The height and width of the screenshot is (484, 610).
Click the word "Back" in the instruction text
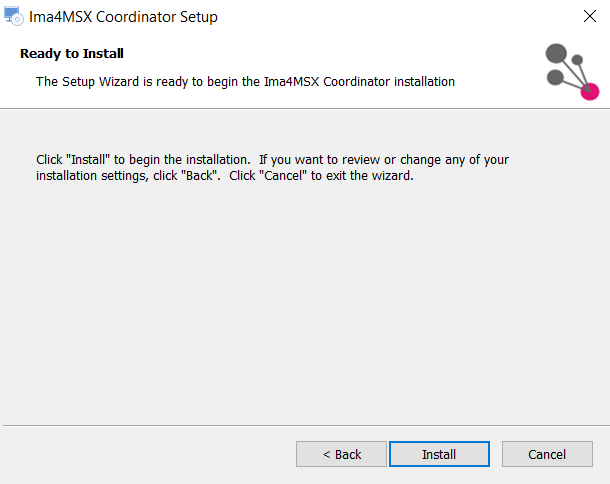[199, 176]
